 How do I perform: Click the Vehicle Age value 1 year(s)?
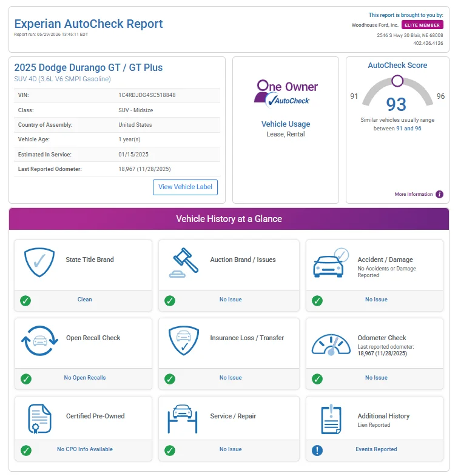pos(129,139)
